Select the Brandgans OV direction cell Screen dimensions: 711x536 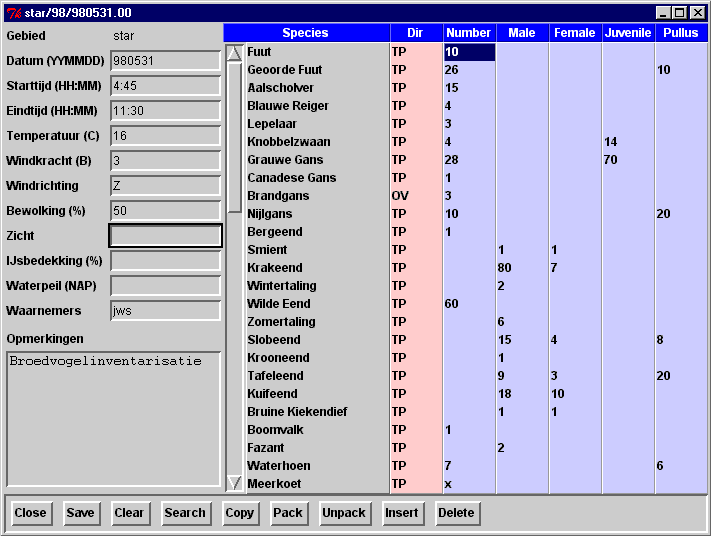[x=416, y=196]
